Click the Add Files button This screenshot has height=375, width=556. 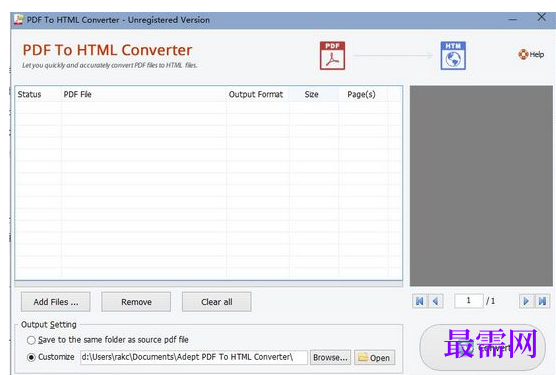[x=56, y=302]
